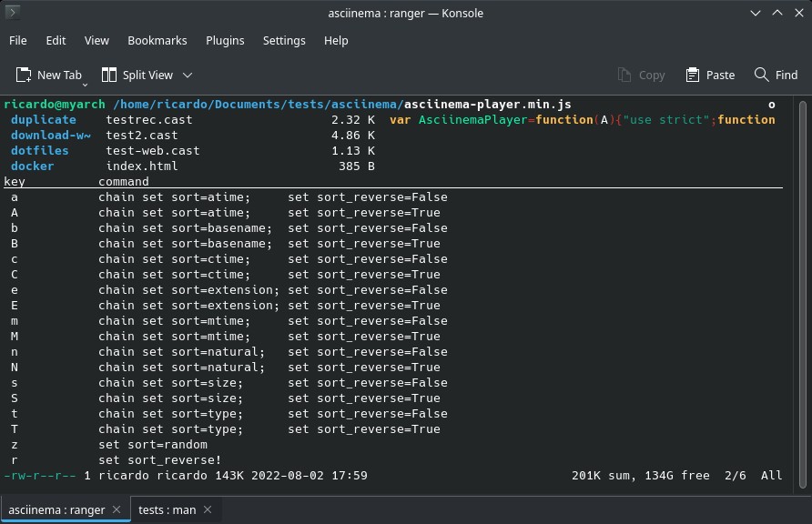Close the 'tests : man' tab

tap(208, 509)
